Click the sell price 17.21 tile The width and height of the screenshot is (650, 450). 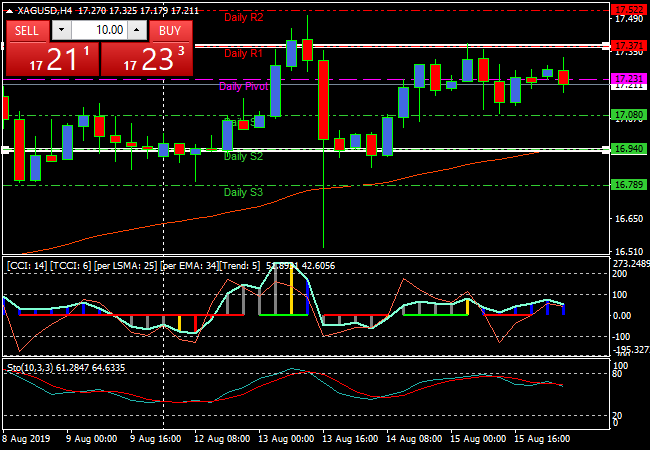tap(51, 59)
